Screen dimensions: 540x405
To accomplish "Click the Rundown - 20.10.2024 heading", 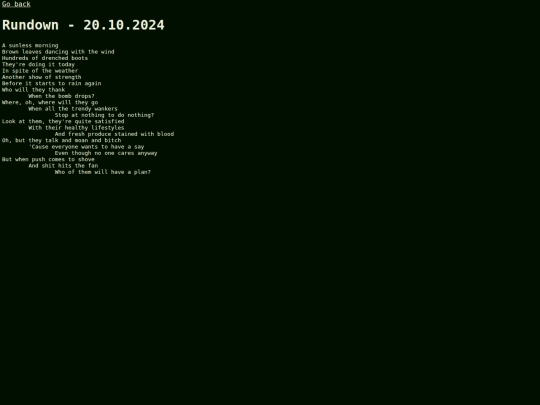I will 83,25.
